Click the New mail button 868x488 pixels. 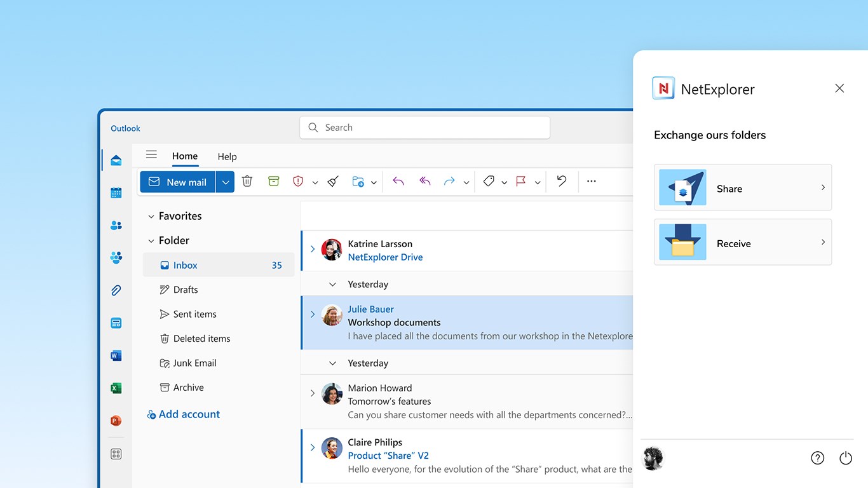tap(178, 182)
